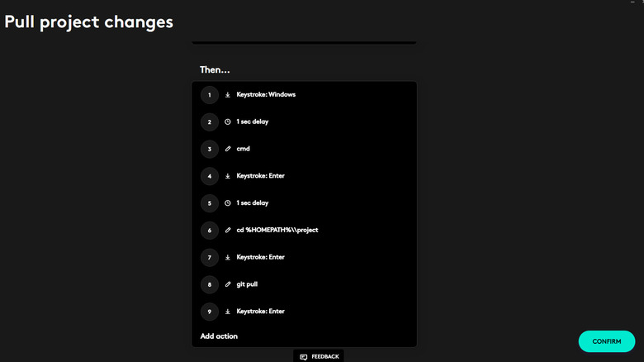Click pencil icon beside cmd text

228,149
